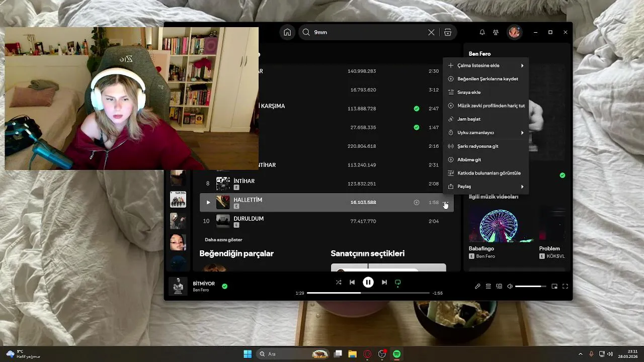
Task: Click Daha azını göster link
Action: 223,240
